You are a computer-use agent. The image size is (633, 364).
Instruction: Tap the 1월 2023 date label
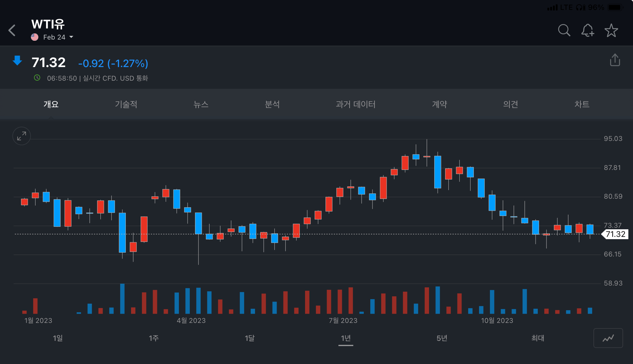[x=38, y=320]
